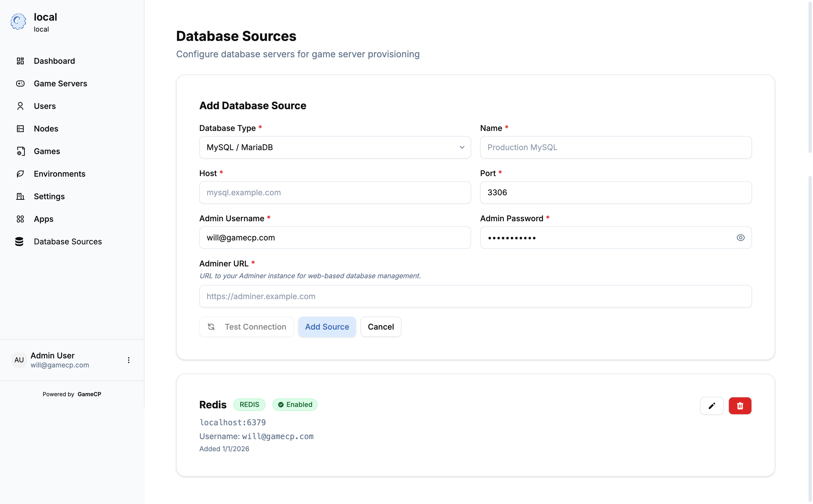Click the Environments leaf icon
Screen dimensions: 813x504
coord(20,174)
